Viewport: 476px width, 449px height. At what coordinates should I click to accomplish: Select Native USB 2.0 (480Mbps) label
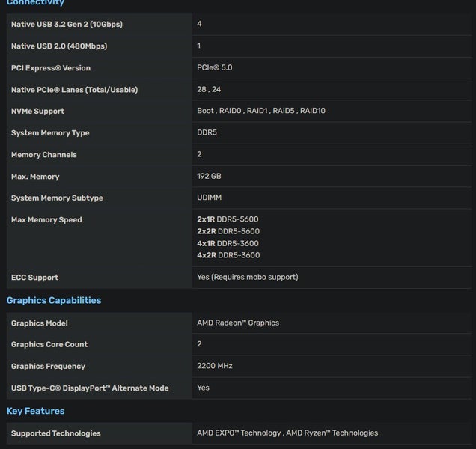click(x=59, y=46)
